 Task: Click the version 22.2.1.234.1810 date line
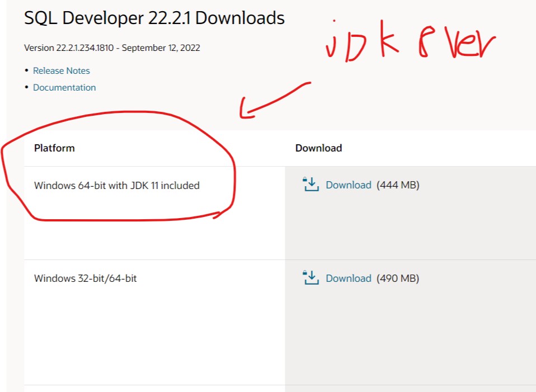coord(112,48)
